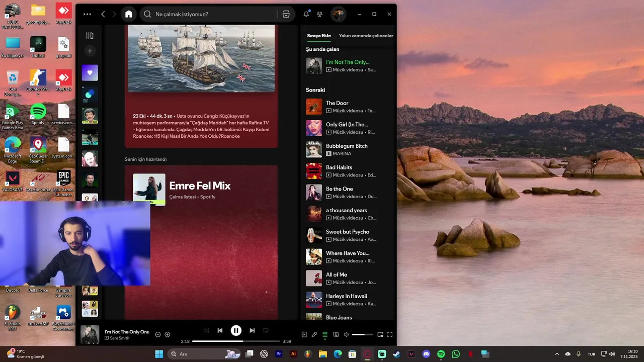Open the Windows Start menu
The width and height of the screenshot is (644, 362).
tap(159, 354)
